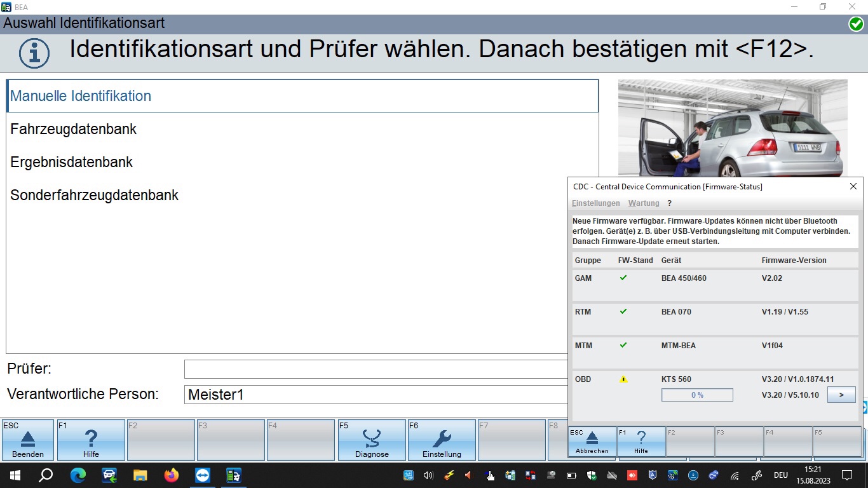
Task: Open the Wi-Fi network tray icon
Action: pos(735,475)
